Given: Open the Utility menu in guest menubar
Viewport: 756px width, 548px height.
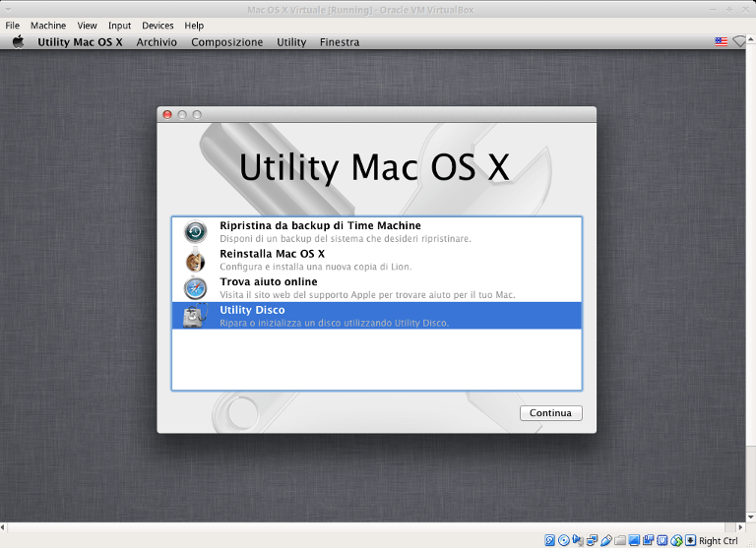Looking at the screenshot, I should point(291,42).
